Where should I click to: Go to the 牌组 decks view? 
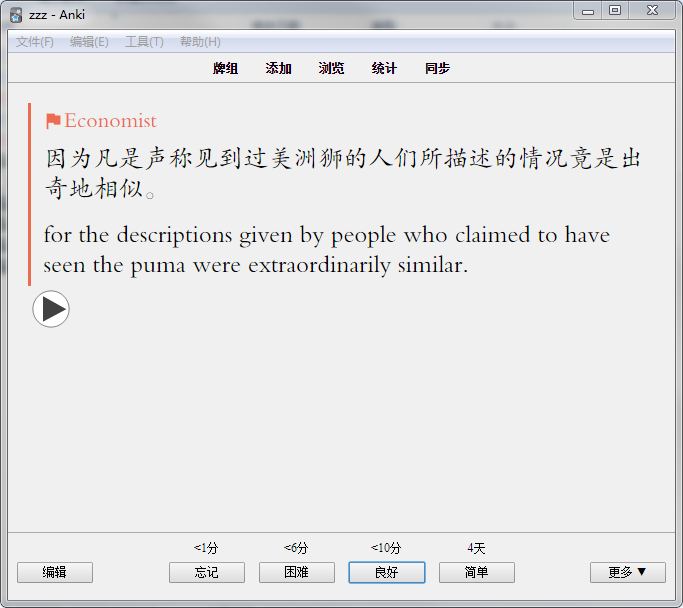click(225, 68)
